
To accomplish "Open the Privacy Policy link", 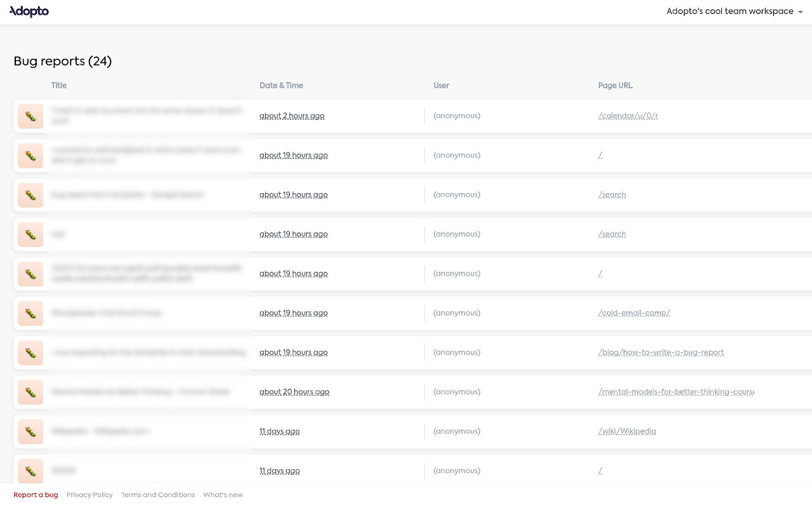I will pyautogui.click(x=89, y=495).
